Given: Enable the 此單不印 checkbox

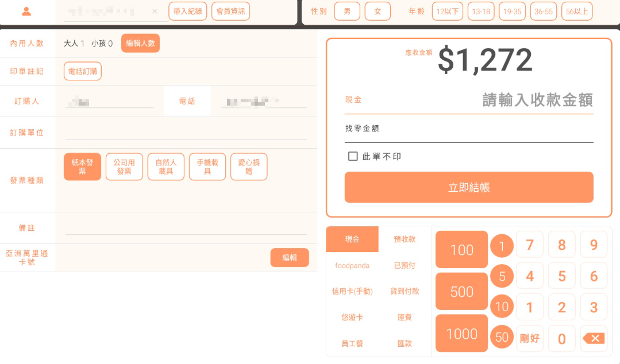Looking at the screenshot, I should coord(353,156).
